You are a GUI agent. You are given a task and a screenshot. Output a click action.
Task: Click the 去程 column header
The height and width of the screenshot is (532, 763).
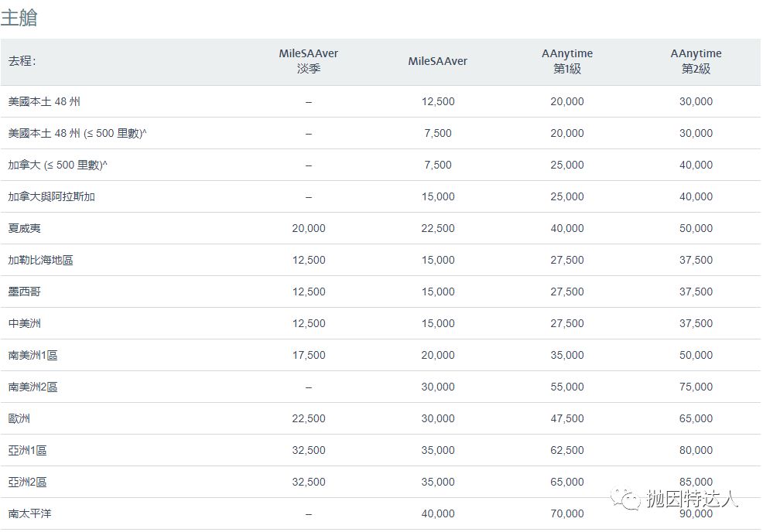pos(22,61)
